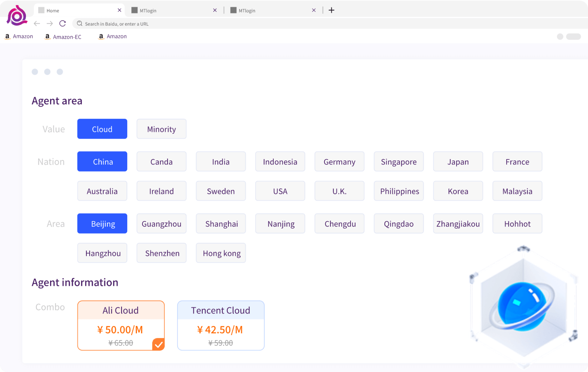The height and width of the screenshot is (372, 588).
Task: Select the Ali Cloud combo checkmark
Action: [x=158, y=344]
